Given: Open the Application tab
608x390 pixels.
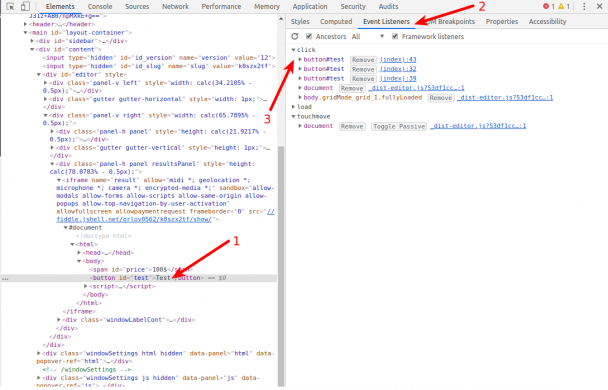Looking at the screenshot, I should pyautogui.click(x=310, y=6).
